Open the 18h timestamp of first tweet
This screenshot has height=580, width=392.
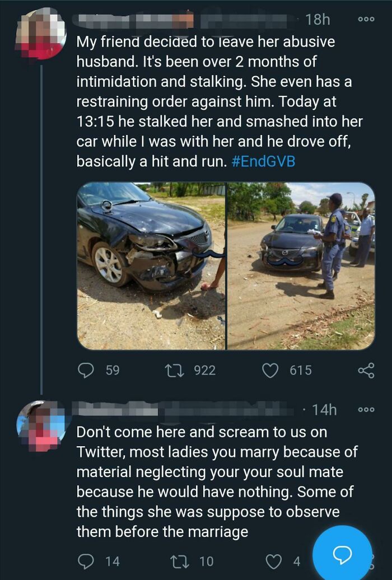tap(318, 20)
